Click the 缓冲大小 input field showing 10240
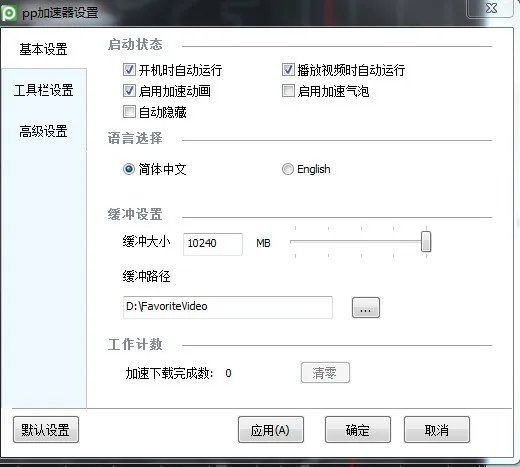 [213, 244]
